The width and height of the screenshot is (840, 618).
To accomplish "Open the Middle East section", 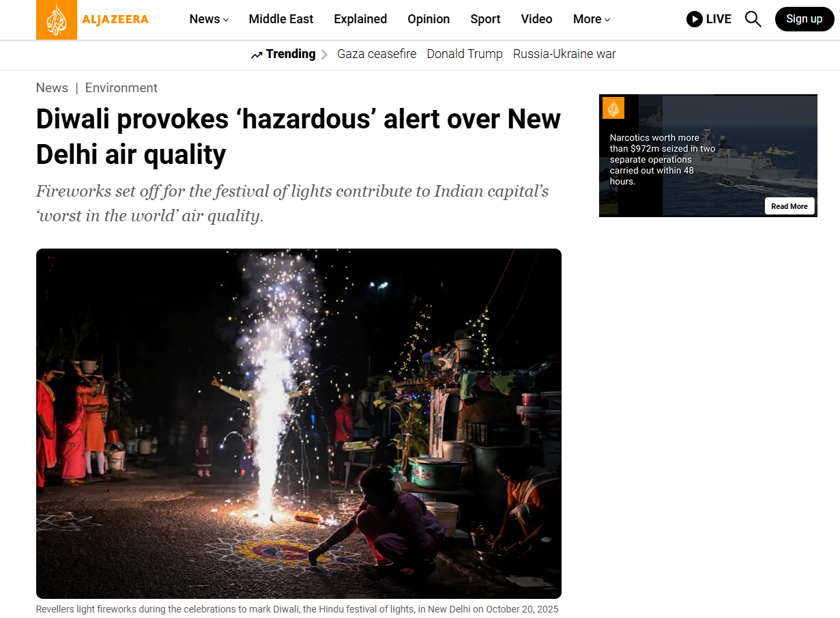I will pyautogui.click(x=281, y=19).
